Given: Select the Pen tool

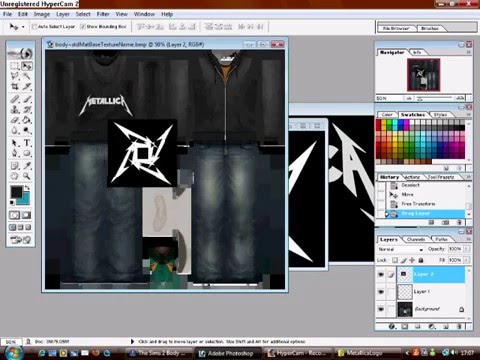Looking at the screenshot, I should click(14, 153).
